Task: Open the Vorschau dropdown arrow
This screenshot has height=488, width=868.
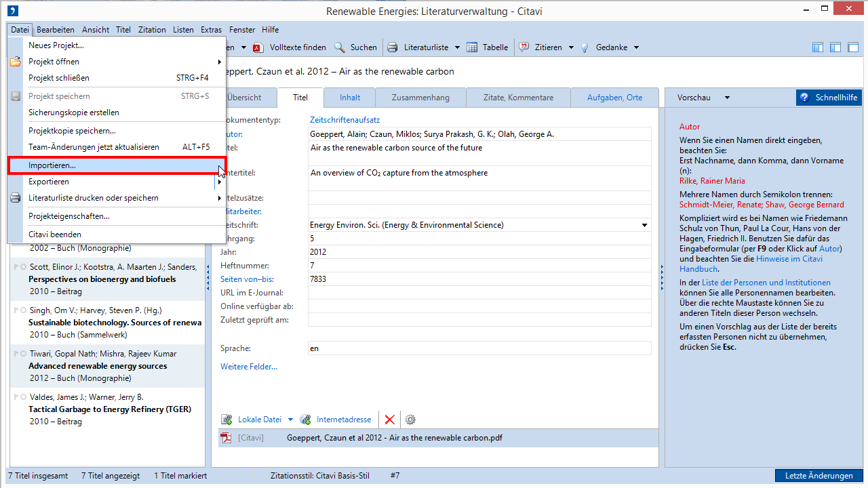Action: (x=727, y=98)
